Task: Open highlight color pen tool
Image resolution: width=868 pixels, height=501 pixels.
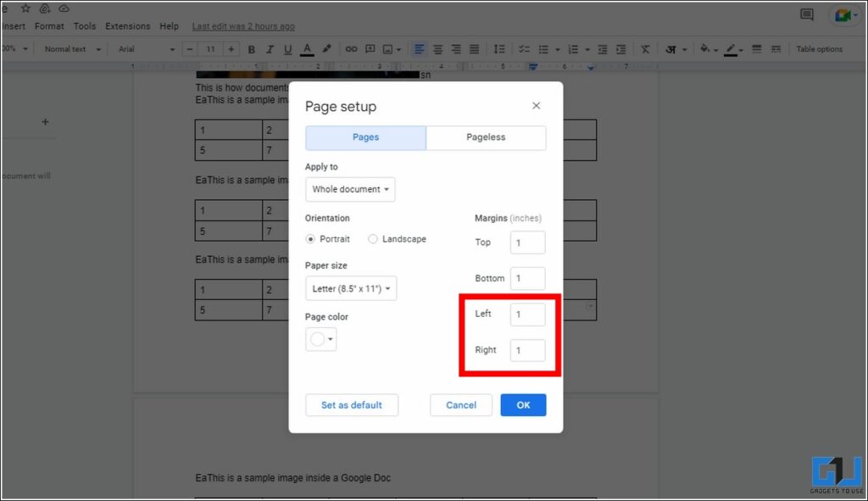Action: (326, 48)
